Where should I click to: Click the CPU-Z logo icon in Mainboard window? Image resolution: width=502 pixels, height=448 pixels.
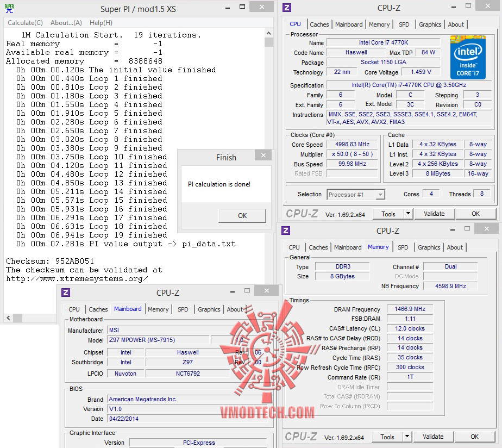point(66,293)
